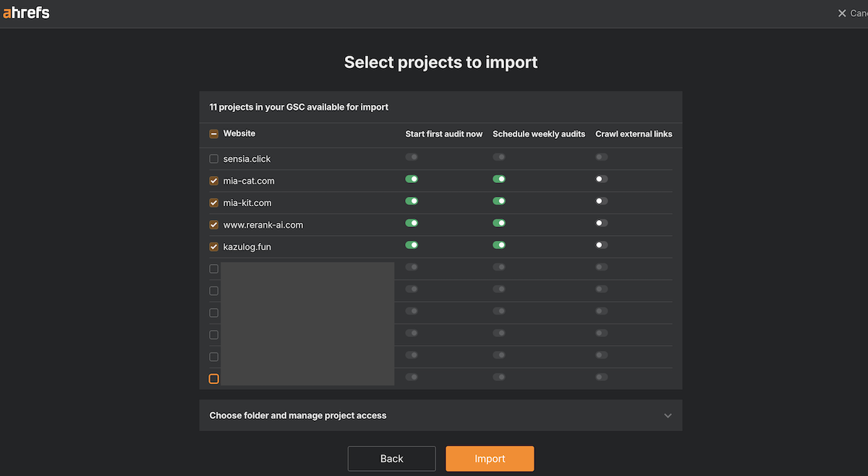Check the sensia.click checkbox
The height and width of the screenshot is (476, 868).
click(x=213, y=158)
